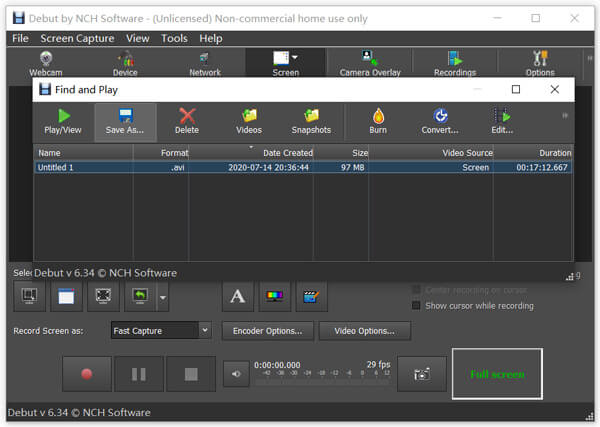Open the color adjustments icon
The width and height of the screenshot is (600, 427).
coord(275,297)
